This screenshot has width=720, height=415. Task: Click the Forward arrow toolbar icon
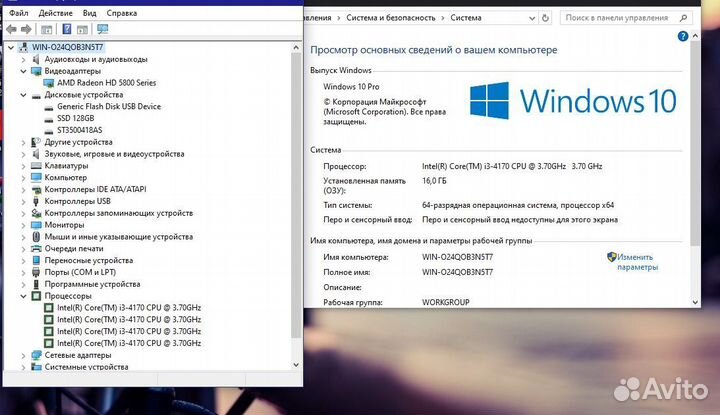[x=26, y=29]
